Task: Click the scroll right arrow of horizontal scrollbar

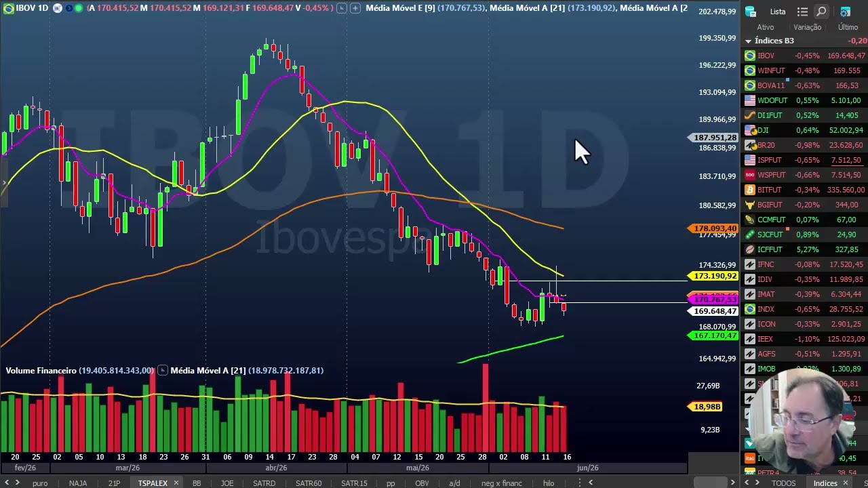Action: click(732, 483)
